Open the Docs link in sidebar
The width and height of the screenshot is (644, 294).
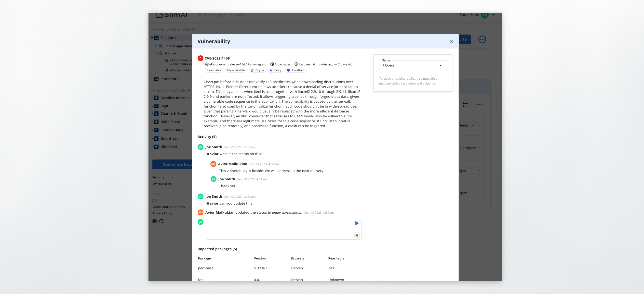(156, 194)
